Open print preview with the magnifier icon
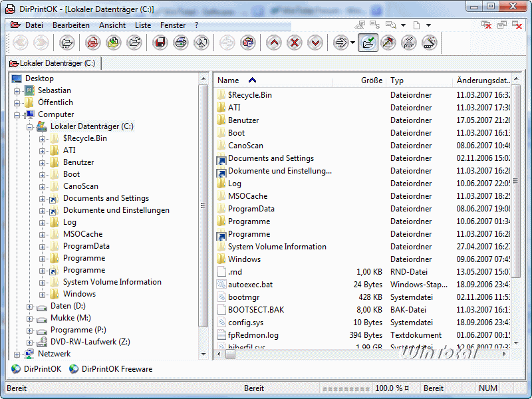 point(201,43)
